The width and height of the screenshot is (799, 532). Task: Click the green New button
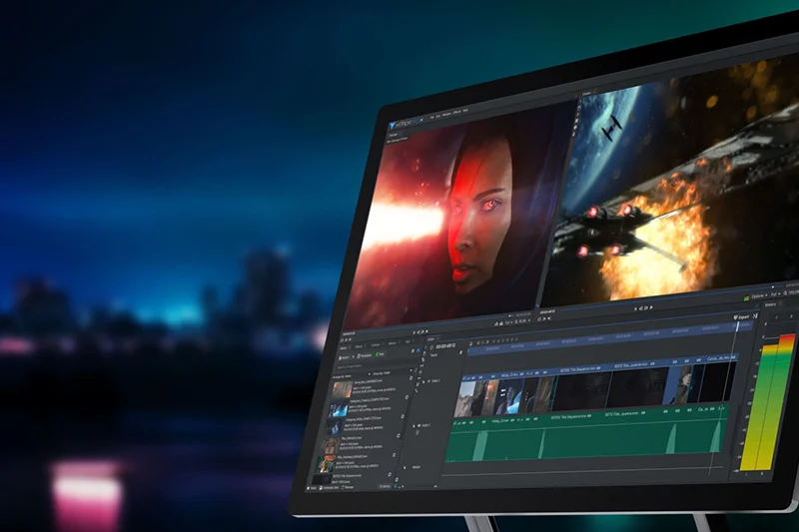pos(380,353)
